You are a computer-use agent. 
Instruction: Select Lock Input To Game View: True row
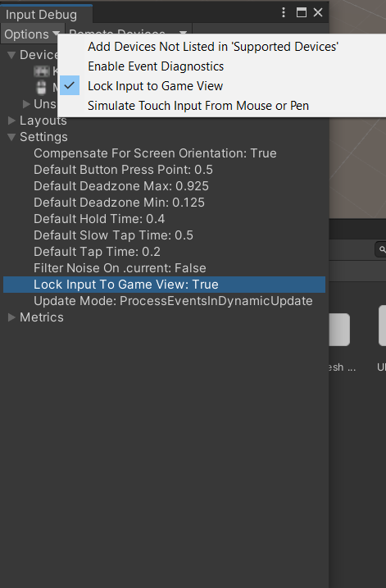(x=164, y=285)
